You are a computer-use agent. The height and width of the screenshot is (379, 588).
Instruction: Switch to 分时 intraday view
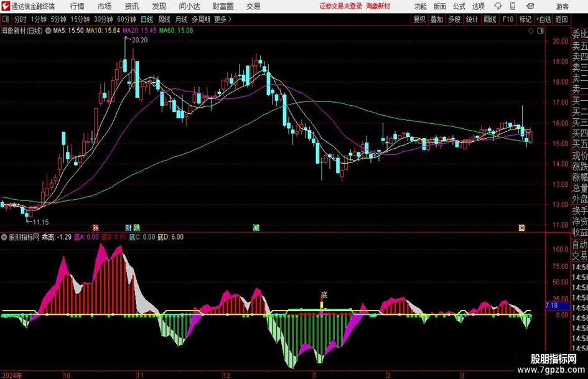click(x=21, y=19)
